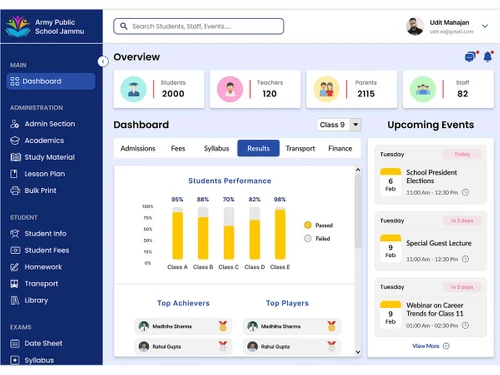
Task: Expand the Udit Mahajan profile menu chevron
Action: pos(485,26)
